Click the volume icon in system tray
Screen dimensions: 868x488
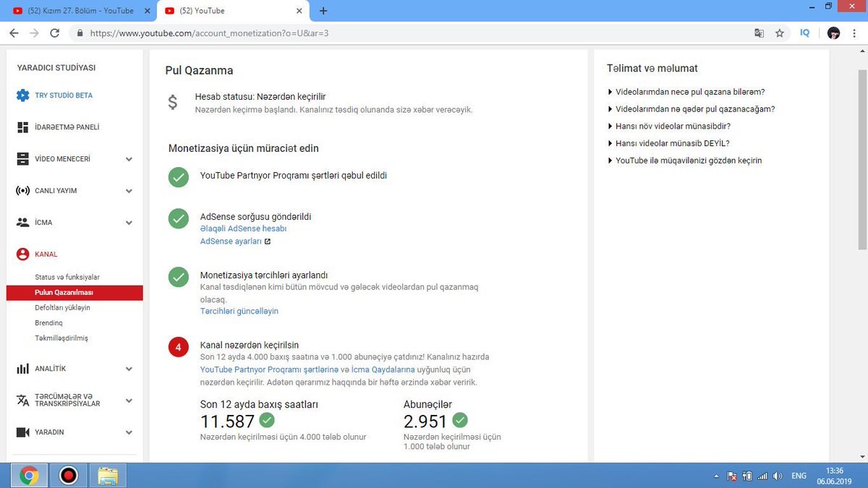click(x=777, y=476)
